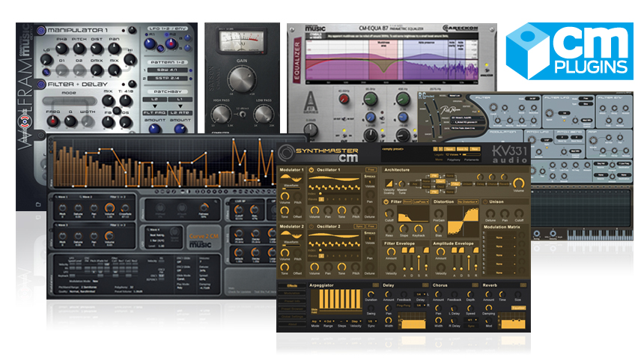This screenshot has height=358, width=644.
Task: Click the Satson Channel Gain knob
Action: pos(242,79)
